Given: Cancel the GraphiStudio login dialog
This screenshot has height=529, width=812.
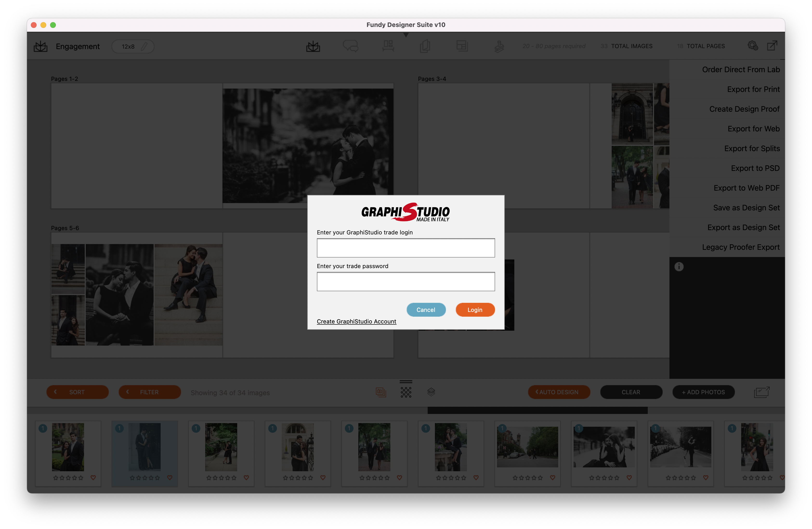Looking at the screenshot, I should point(426,310).
